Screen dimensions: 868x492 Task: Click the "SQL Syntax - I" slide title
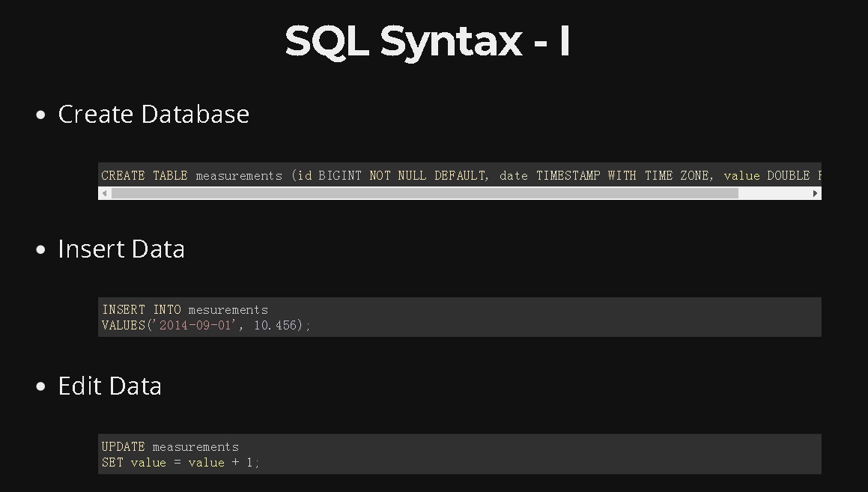coord(428,41)
